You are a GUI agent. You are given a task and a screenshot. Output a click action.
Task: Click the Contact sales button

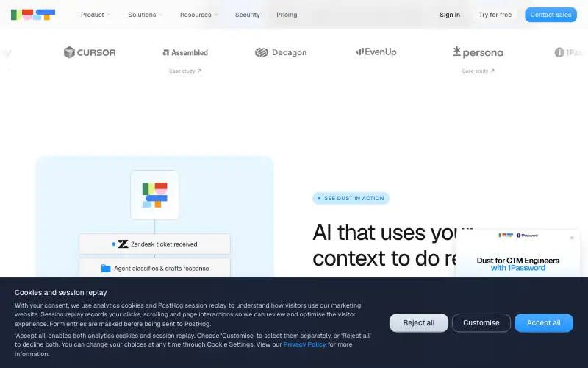click(551, 15)
